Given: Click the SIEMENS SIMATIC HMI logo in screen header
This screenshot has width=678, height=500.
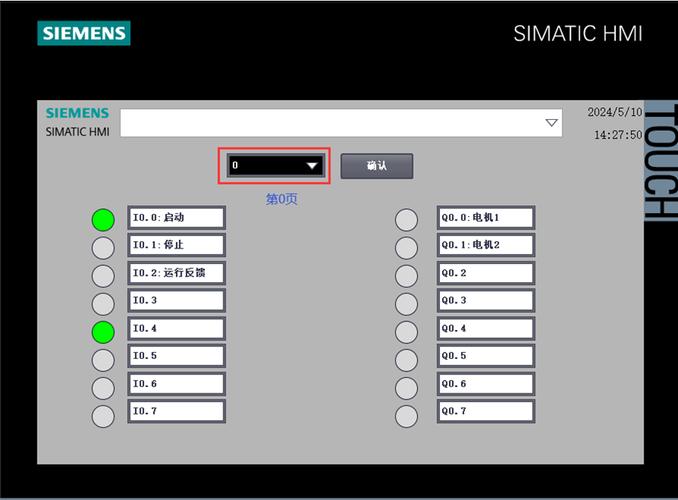Looking at the screenshot, I should pyautogui.click(x=77, y=122).
